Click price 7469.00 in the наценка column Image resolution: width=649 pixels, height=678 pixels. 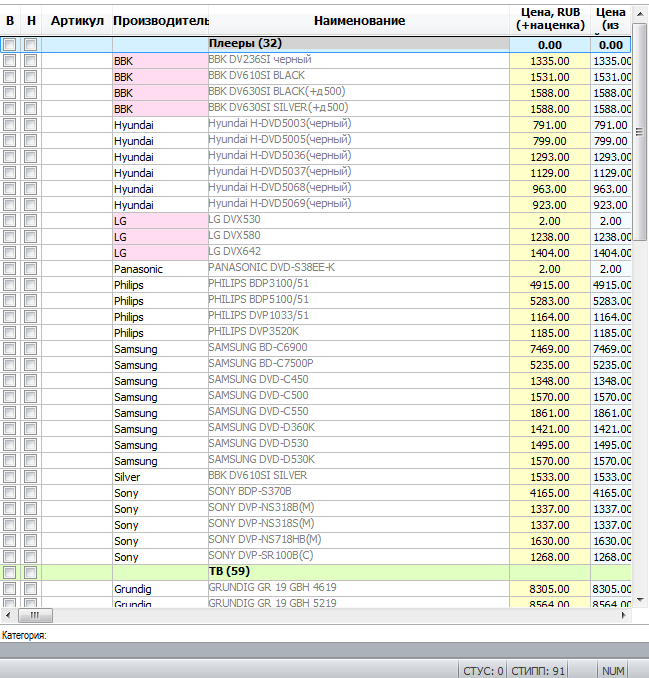[550, 349]
